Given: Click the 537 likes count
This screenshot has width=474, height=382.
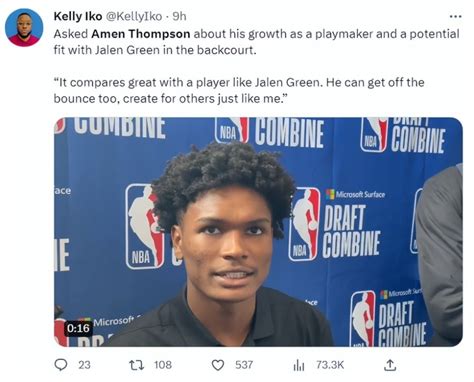Looking at the screenshot, I should [244, 365].
